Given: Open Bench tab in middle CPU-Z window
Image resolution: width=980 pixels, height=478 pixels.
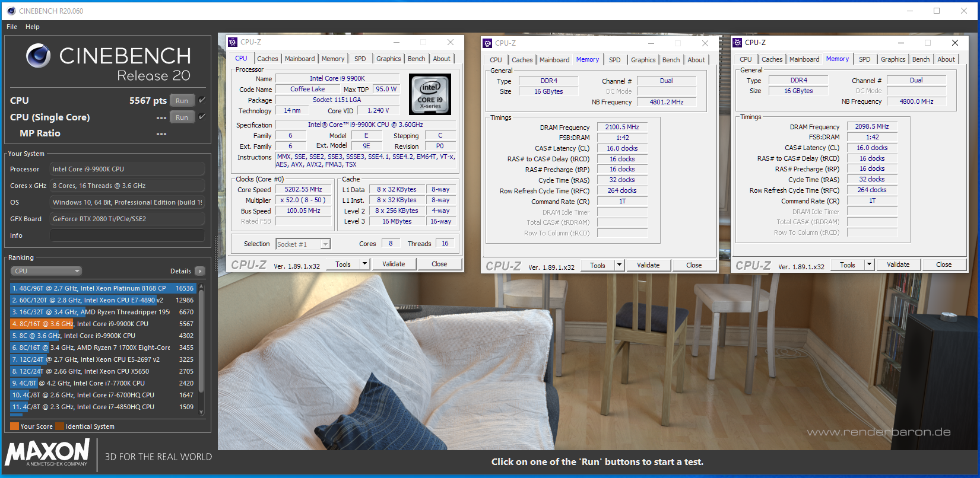Looking at the screenshot, I should pos(671,60).
